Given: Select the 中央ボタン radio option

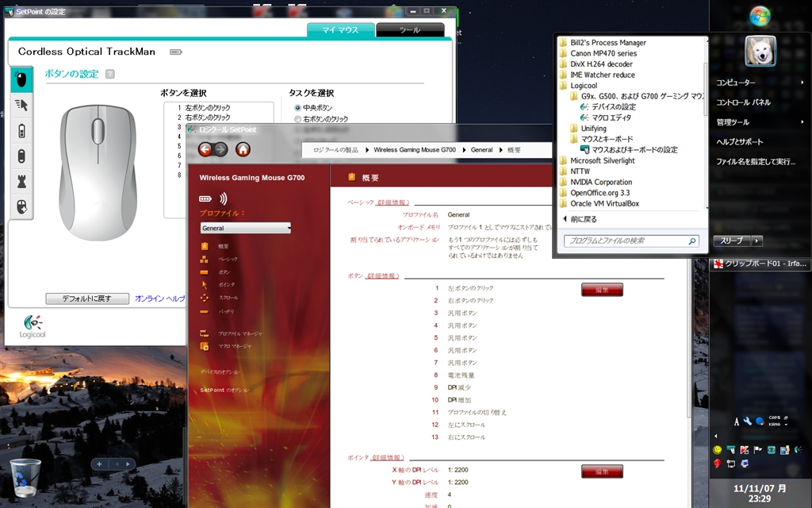Looking at the screenshot, I should click(298, 108).
